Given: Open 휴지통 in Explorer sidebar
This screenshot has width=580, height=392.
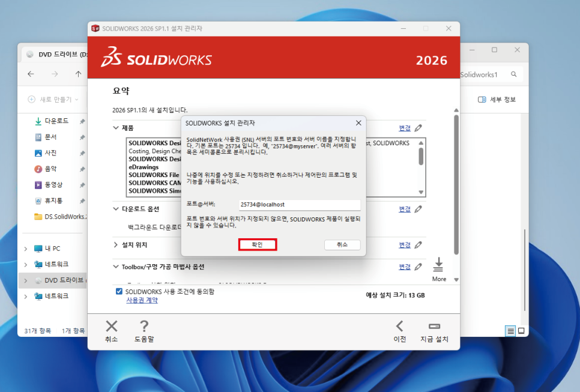Looking at the screenshot, I should click(53, 201).
